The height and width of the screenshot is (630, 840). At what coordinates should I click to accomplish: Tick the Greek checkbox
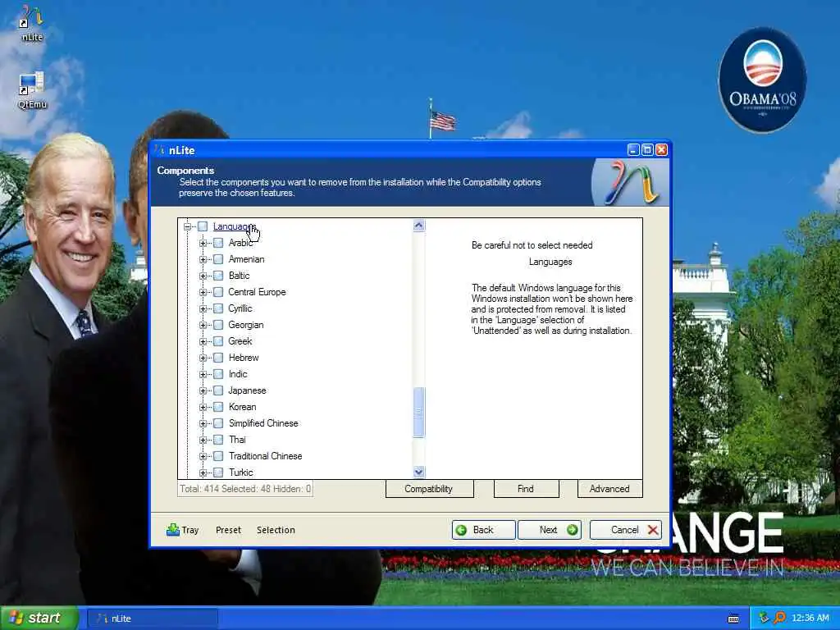pos(218,341)
